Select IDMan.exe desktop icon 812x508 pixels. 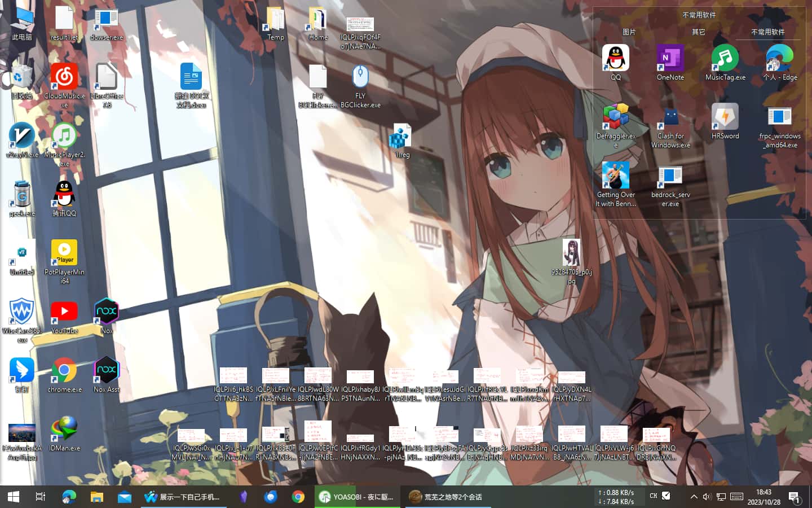[64, 429]
